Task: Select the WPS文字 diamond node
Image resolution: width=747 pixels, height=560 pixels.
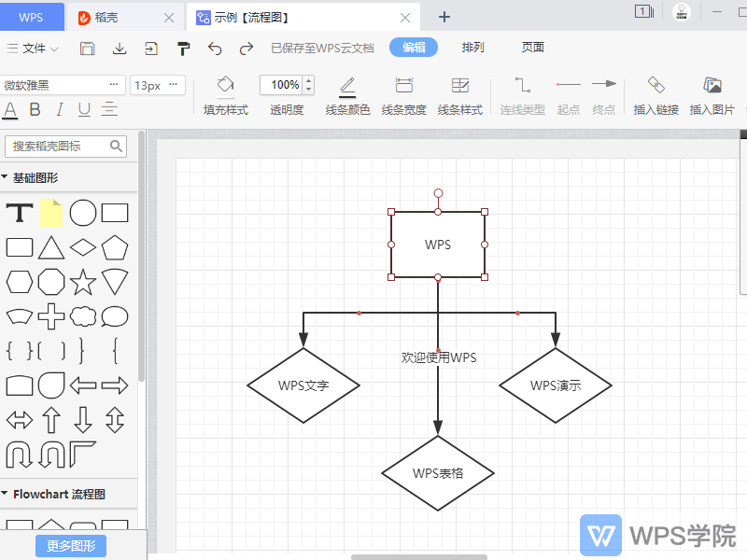Action: click(x=303, y=385)
